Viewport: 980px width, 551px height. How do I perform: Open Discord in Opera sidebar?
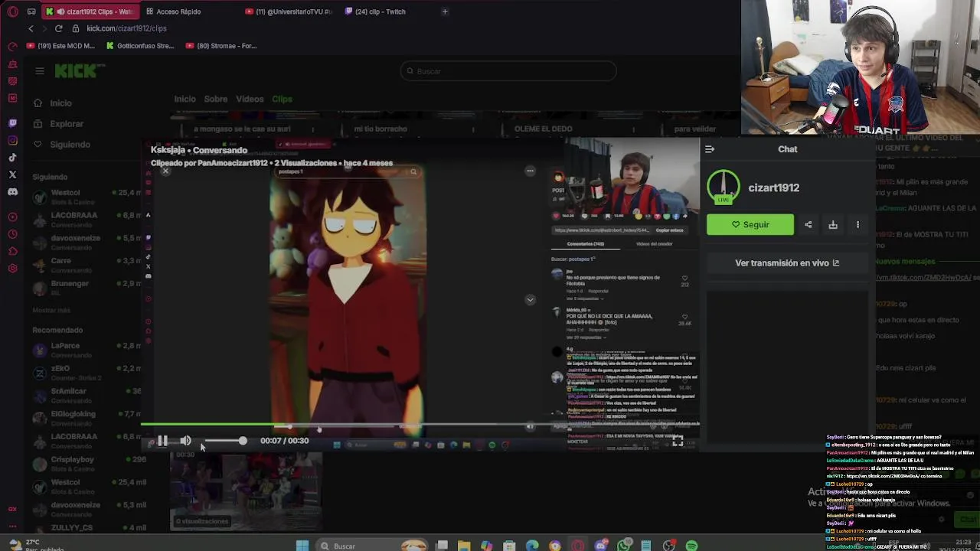(x=12, y=192)
